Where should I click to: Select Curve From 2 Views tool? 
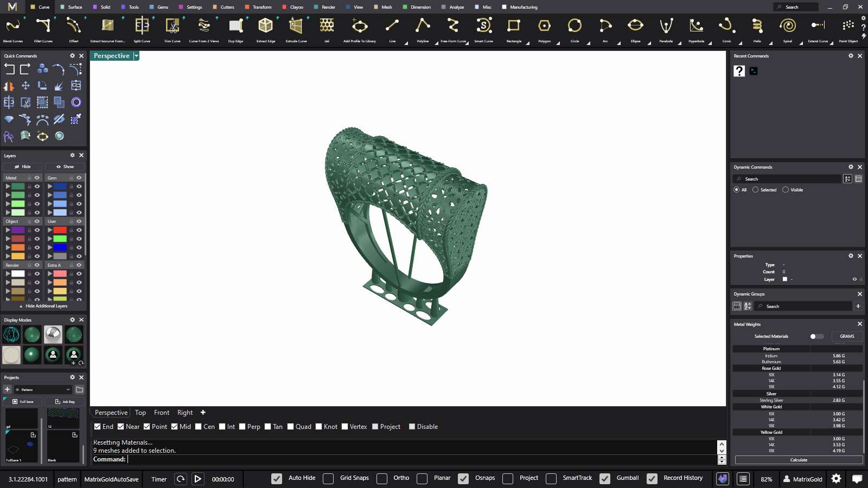[204, 29]
